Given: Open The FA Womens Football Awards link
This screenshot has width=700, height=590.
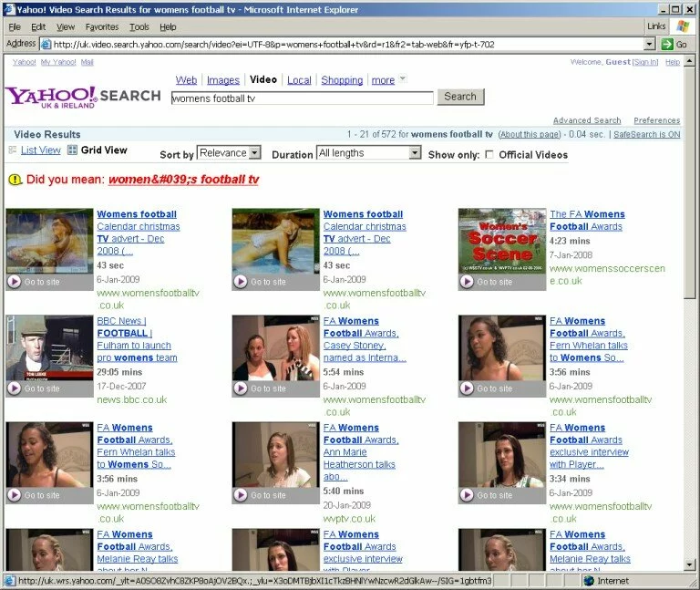Looking at the screenshot, I should (587, 220).
